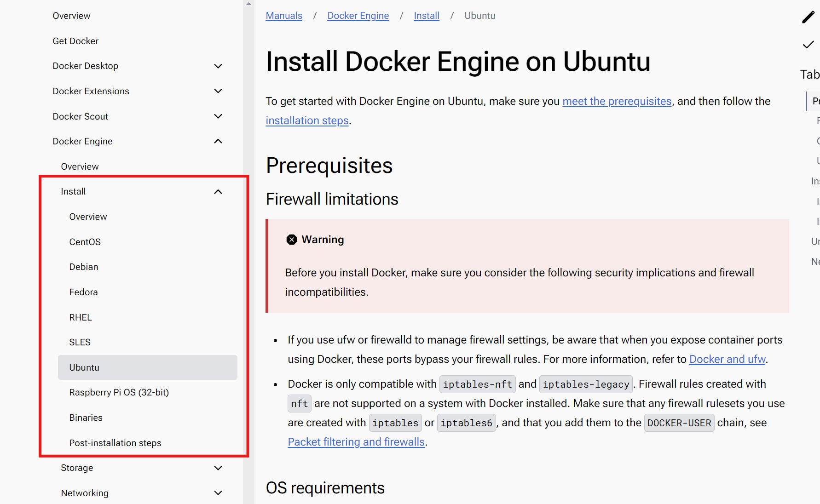Expand the Storage section chevron

pos(218,468)
